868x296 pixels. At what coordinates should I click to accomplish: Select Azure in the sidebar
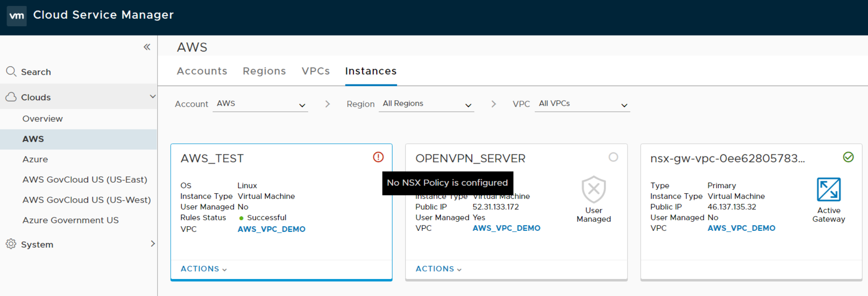[78, 159]
